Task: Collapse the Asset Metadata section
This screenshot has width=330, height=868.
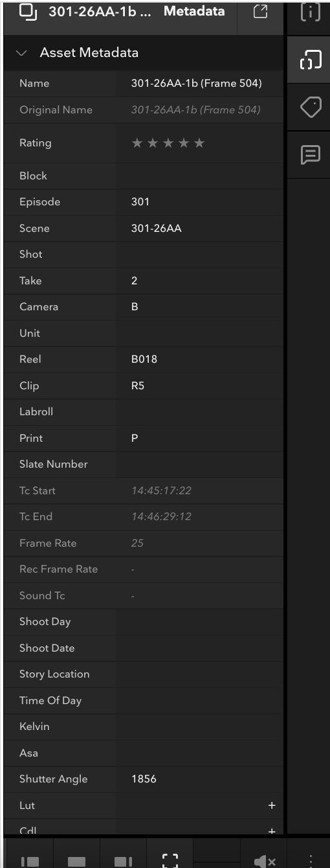Action: (x=23, y=53)
